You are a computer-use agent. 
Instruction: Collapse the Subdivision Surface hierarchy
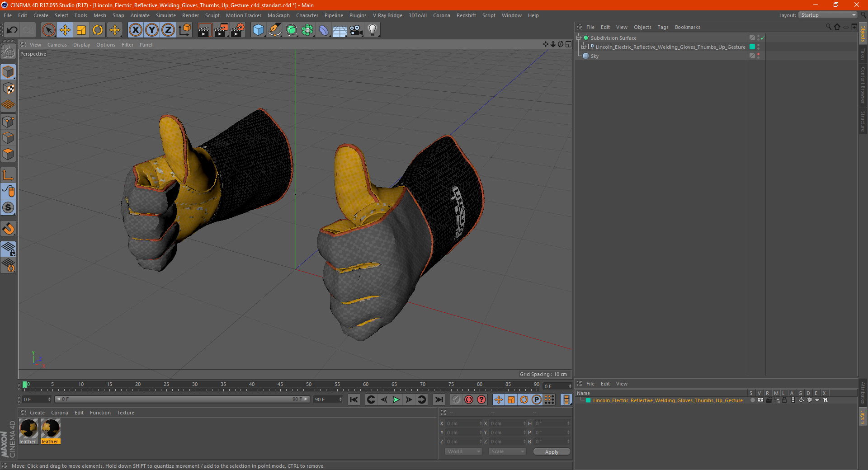coord(578,38)
